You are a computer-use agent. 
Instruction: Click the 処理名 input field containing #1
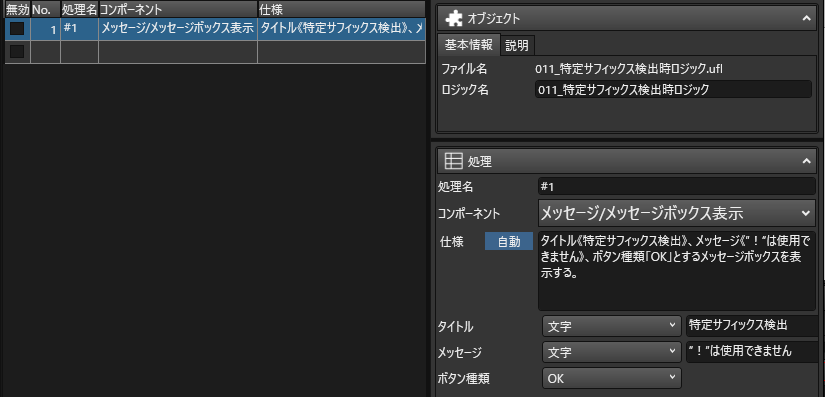click(677, 186)
